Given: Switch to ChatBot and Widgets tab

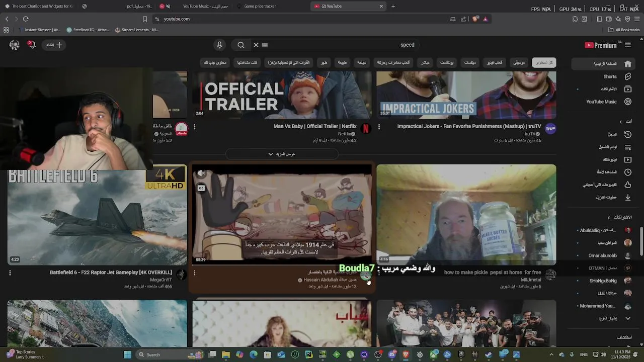Looking at the screenshot, I should tap(43, 6).
